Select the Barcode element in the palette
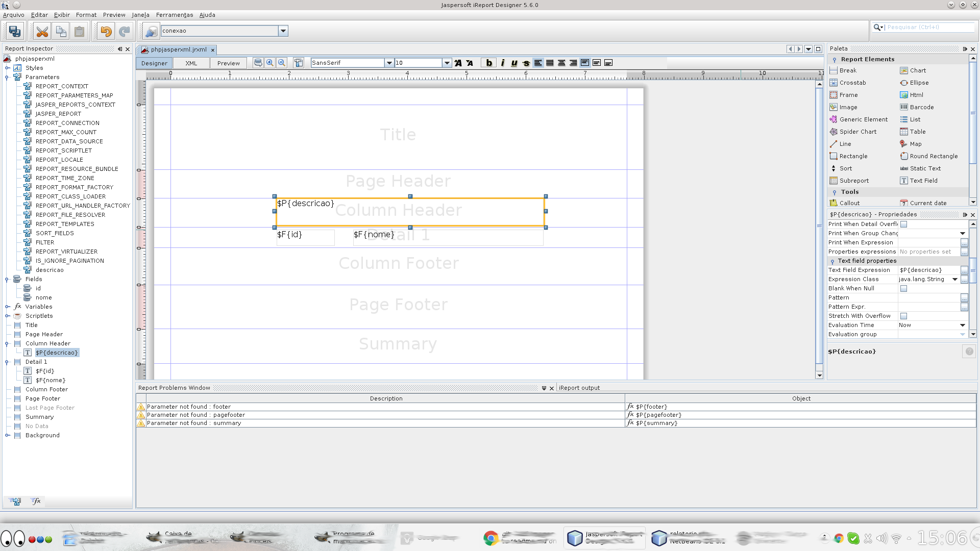 coord(921,107)
